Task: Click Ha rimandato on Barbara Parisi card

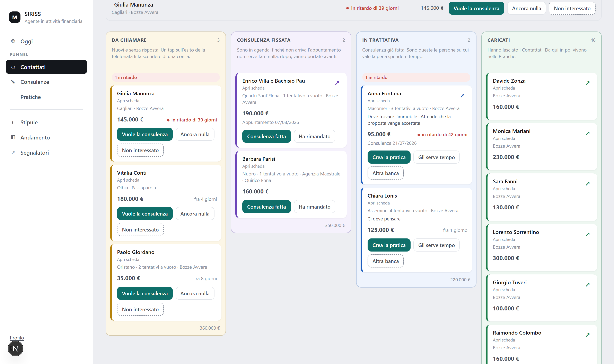Action: 314,207
